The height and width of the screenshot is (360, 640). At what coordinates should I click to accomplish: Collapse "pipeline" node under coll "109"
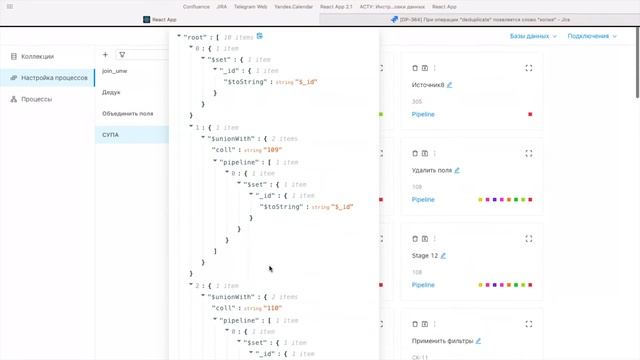point(215,162)
